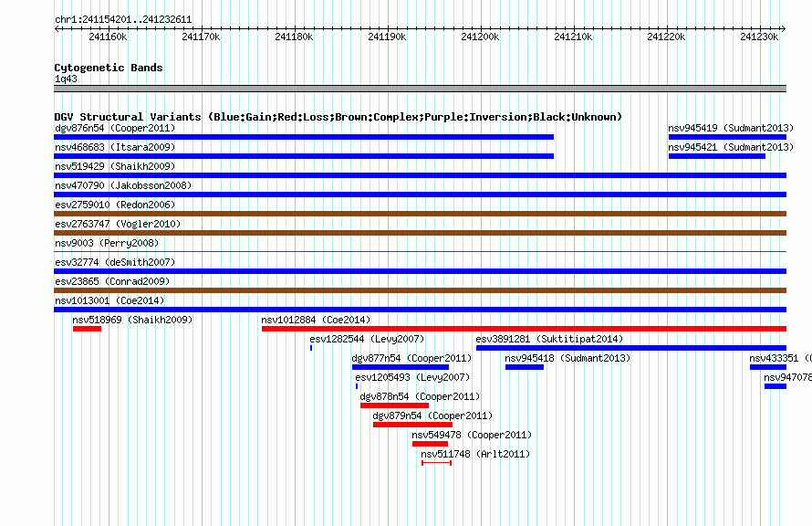
Task: Click the nsv549478 (Cooper2011) label
Action: [472, 435]
